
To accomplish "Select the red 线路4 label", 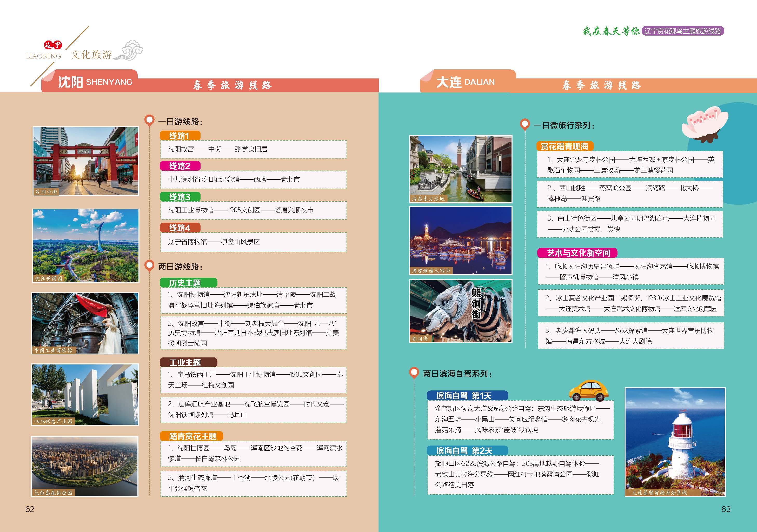I will point(180,228).
